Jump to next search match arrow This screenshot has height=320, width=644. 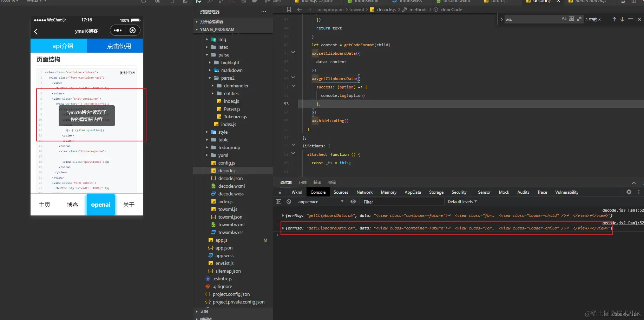pyautogui.click(x=622, y=19)
